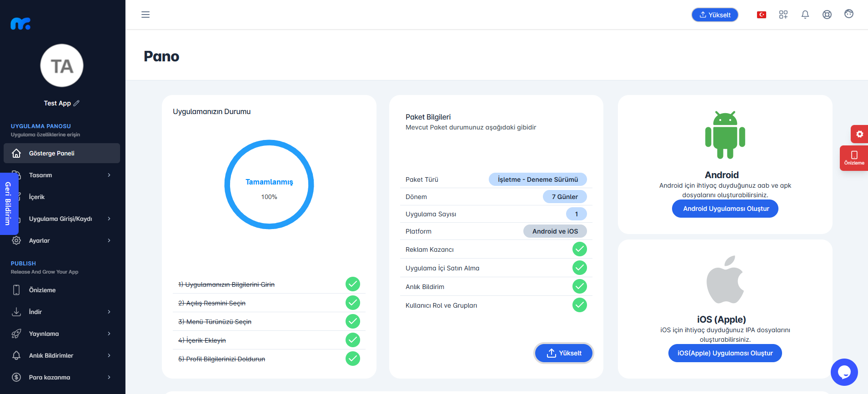Click the UYGULAMA PANOSU section header

pyautogui.click(x=41, y=126)
